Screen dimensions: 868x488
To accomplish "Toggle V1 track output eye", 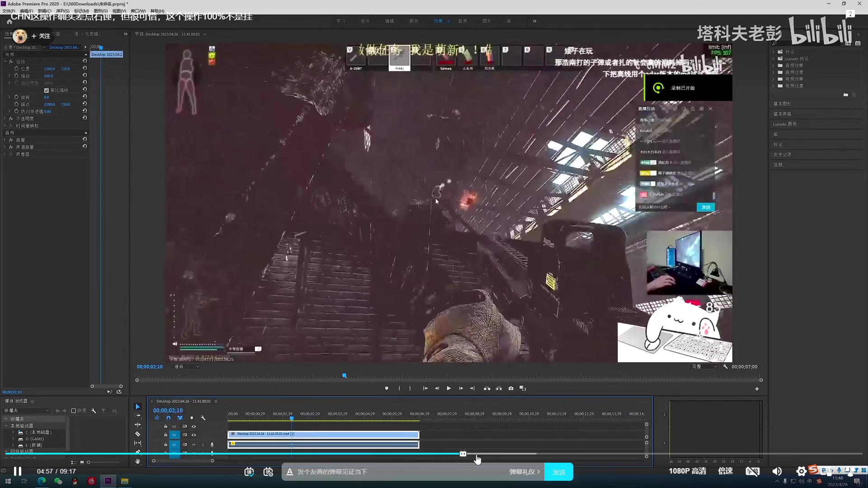I will [x=193, y=435].
